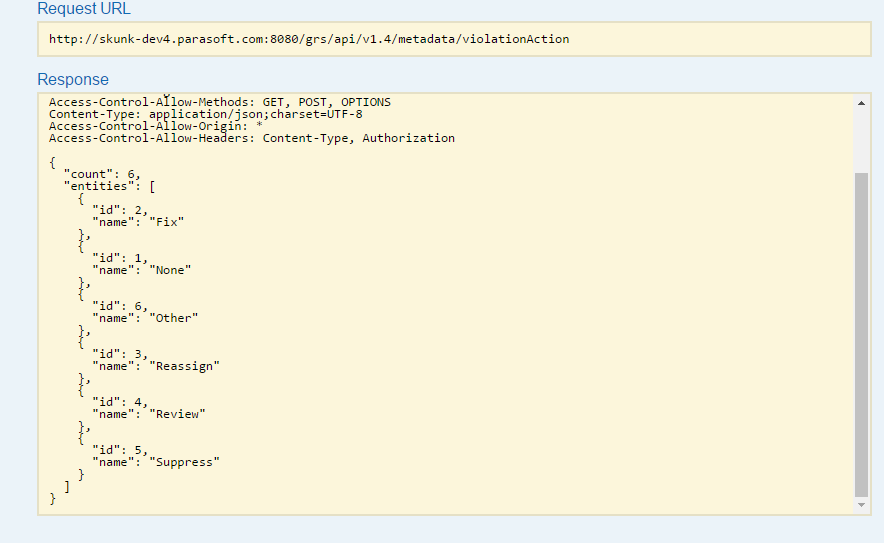Click the "Other" name value
This screenshot has width=884, height=543.
pos(174,318)
